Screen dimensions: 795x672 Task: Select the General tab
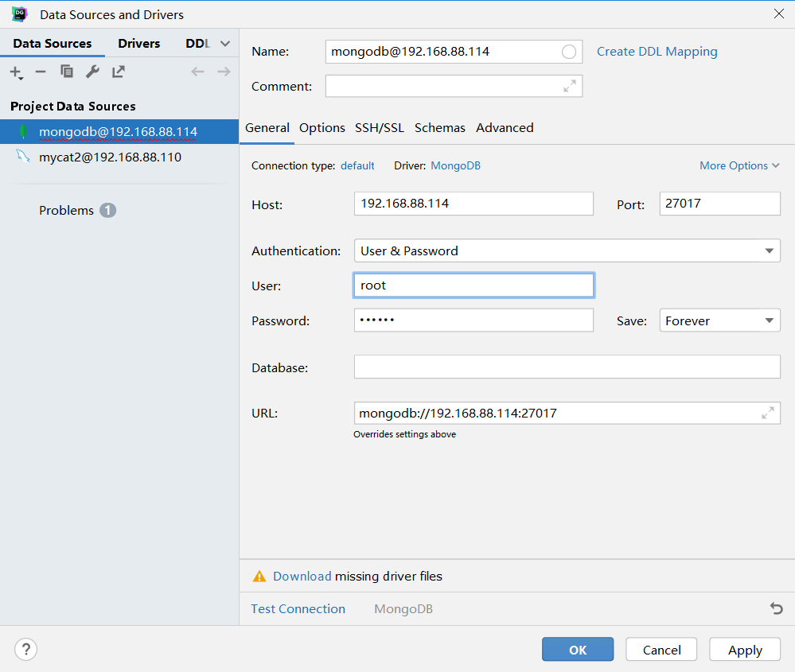[x=267, y=128]
